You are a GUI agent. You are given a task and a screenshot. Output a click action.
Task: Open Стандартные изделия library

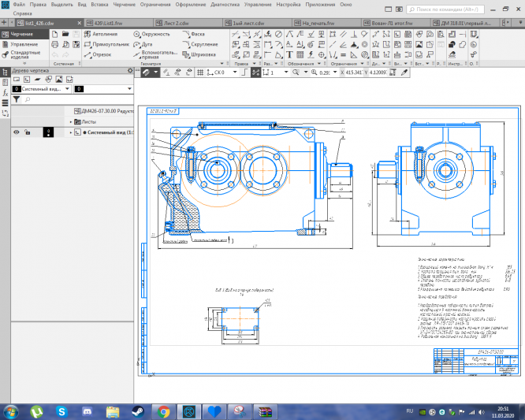[24, 56]
